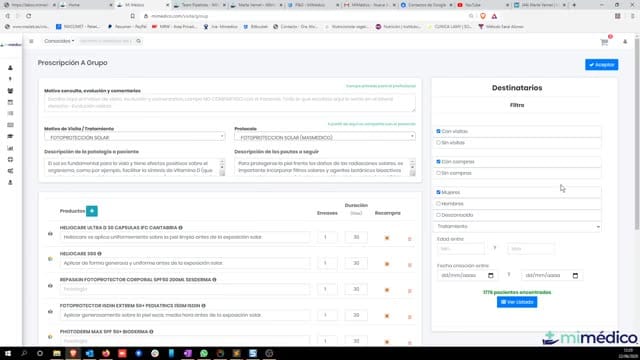Click the Ver Listado button
Image resolution: width=640 pixels, height=360 pixels.
coord(517,302)
